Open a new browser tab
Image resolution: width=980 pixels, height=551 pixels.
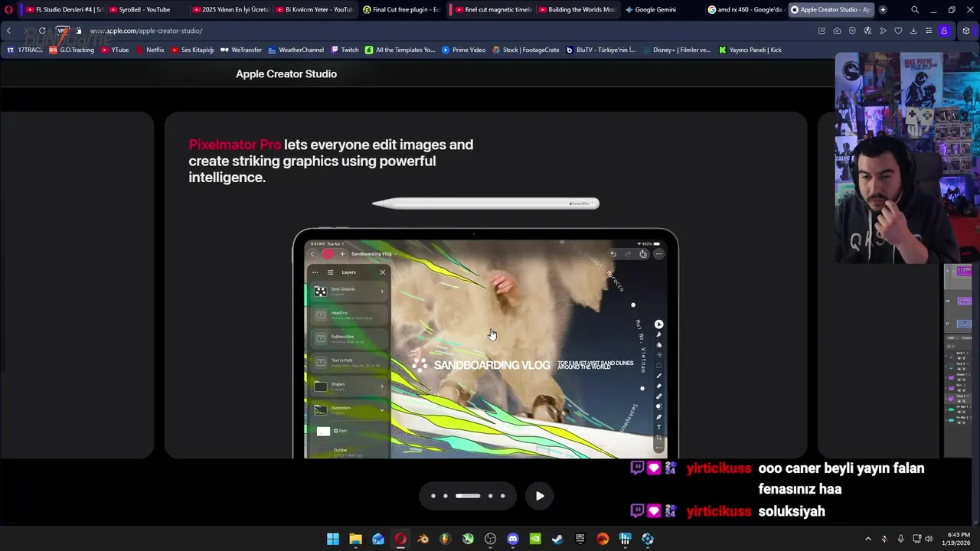point(883,10)
